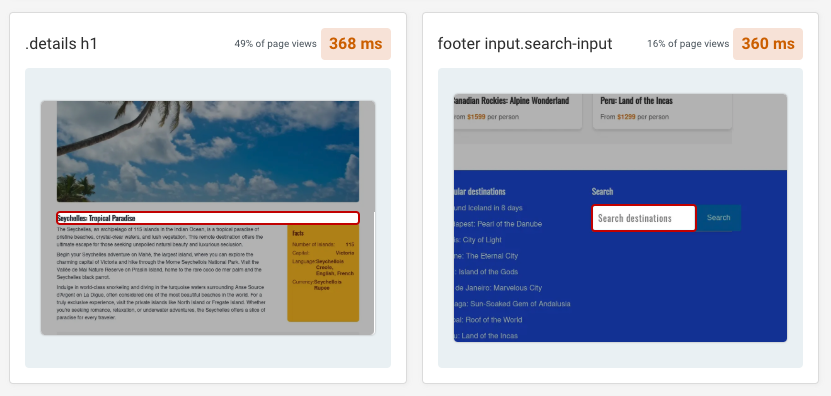This screenshot has height=396, width=831.
Task: Click the highlighted 'Seychelles: Tropical Paradise' heading
Action: click(x=208, y=218)
